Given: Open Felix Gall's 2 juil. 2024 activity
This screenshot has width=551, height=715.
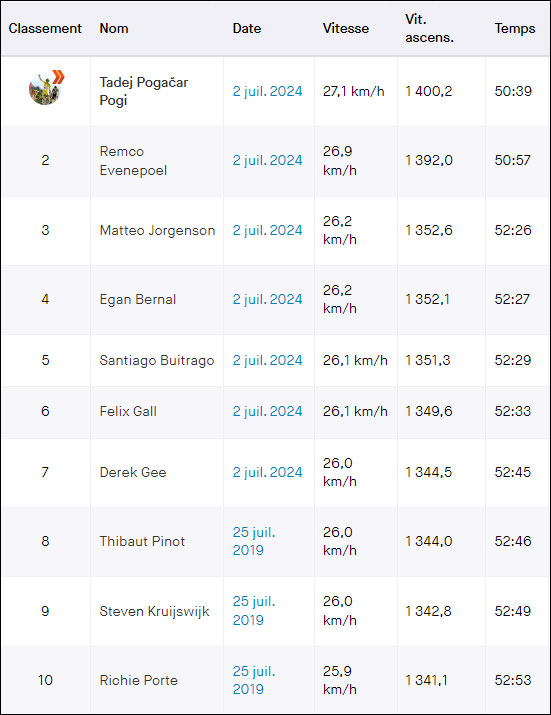Looking at the screenshot, I should click(x=267, y=411).
